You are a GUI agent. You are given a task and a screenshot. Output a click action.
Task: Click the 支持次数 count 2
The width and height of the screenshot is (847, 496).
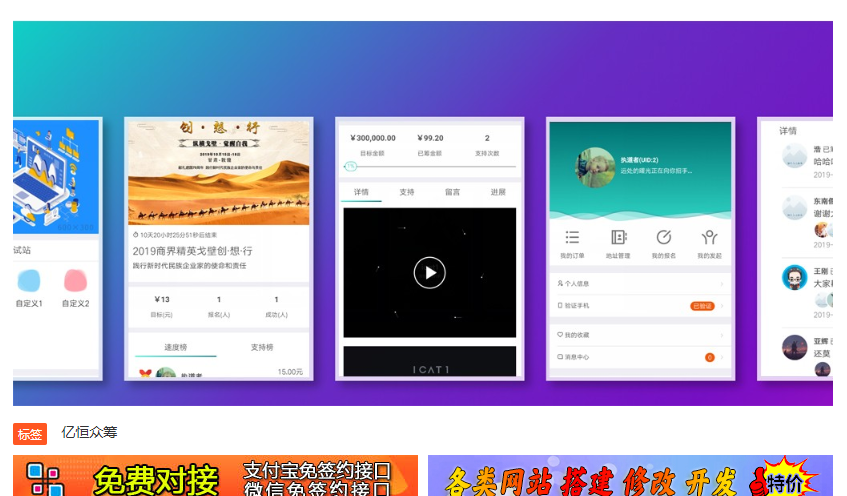pos(487,138)
